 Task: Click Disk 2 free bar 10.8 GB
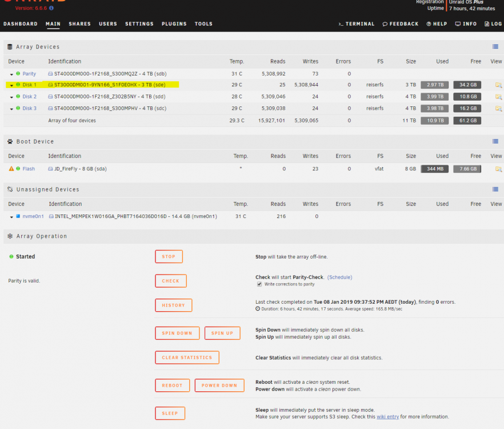tap(467, 97)
